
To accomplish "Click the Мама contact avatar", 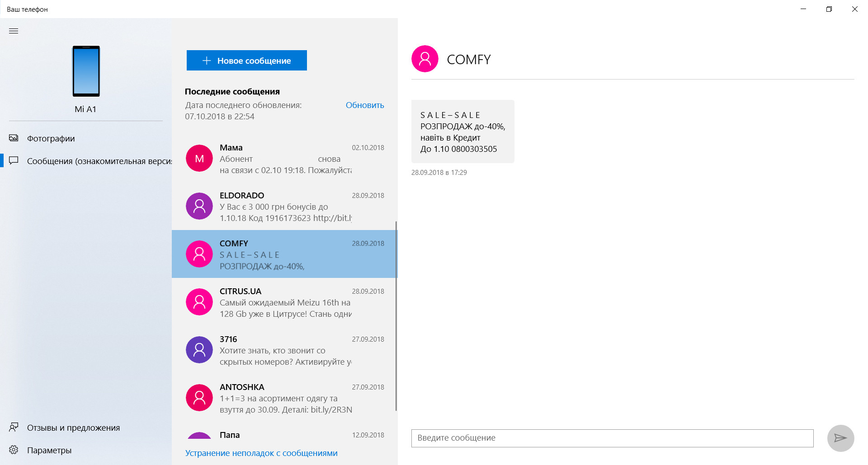I will [199, 158].
